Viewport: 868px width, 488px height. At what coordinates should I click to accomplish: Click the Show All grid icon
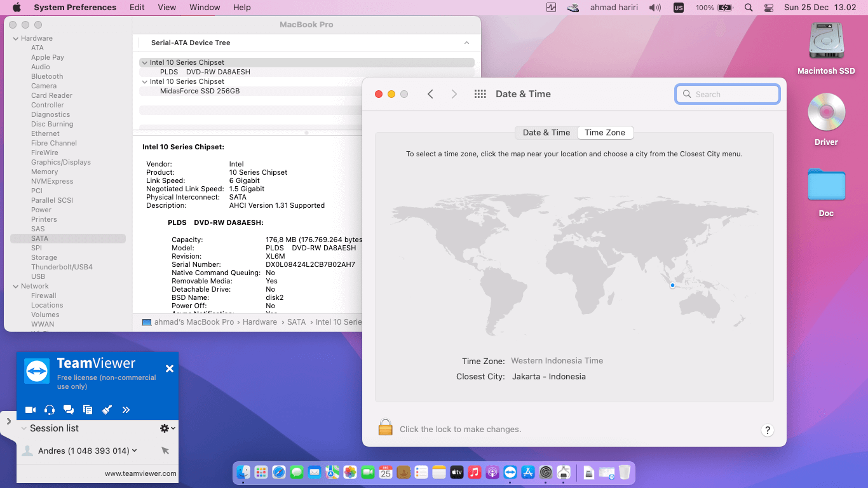(x=480, y=94)
